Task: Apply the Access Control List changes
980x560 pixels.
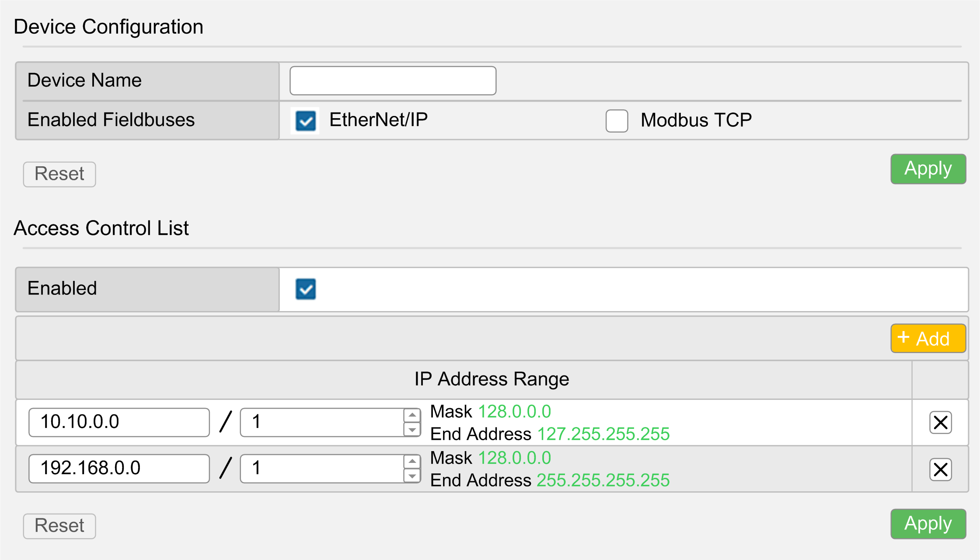Action: [928, 524]
